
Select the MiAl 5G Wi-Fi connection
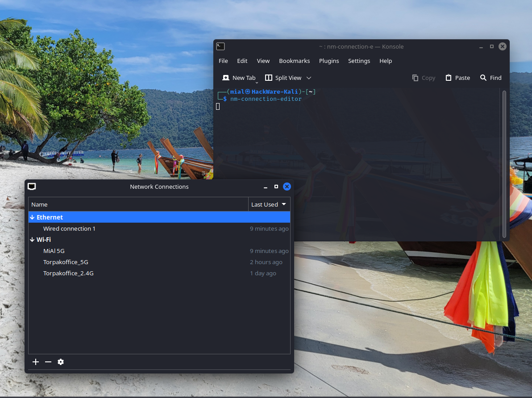pos(54,251)
